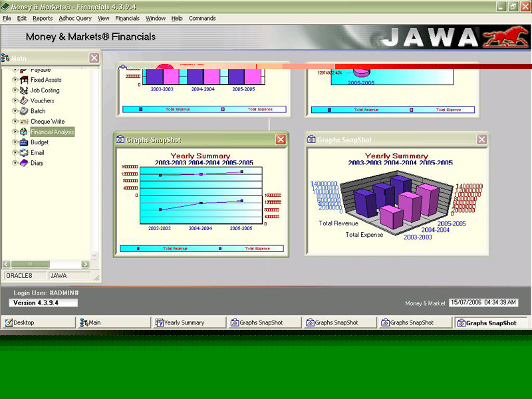532x399 pixels.
Task: Select Diary in the tree
Action: (x=37, y=163)
